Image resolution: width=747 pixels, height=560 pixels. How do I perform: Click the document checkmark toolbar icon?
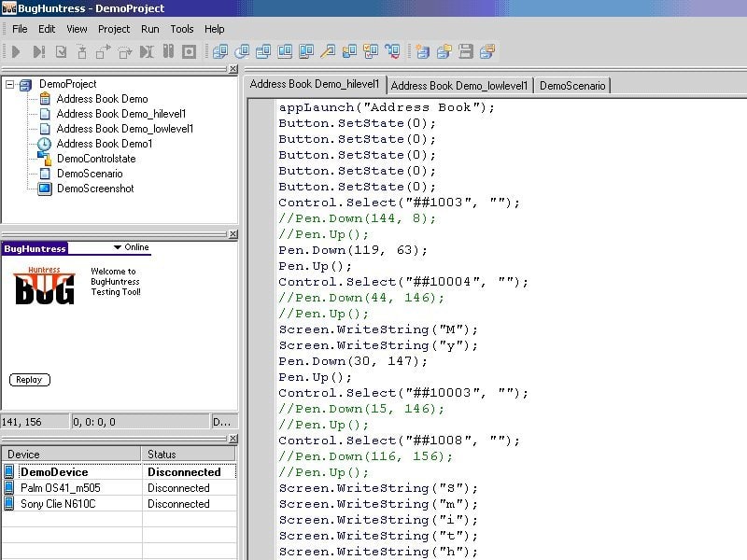(61, 51)
